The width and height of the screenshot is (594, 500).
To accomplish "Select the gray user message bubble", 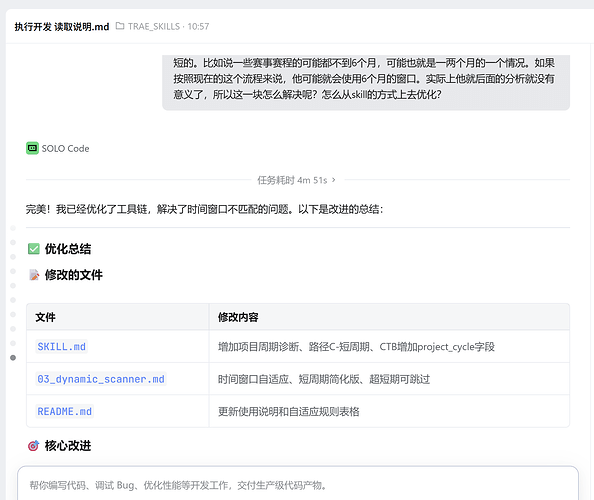I will click(x=366, y=83).
